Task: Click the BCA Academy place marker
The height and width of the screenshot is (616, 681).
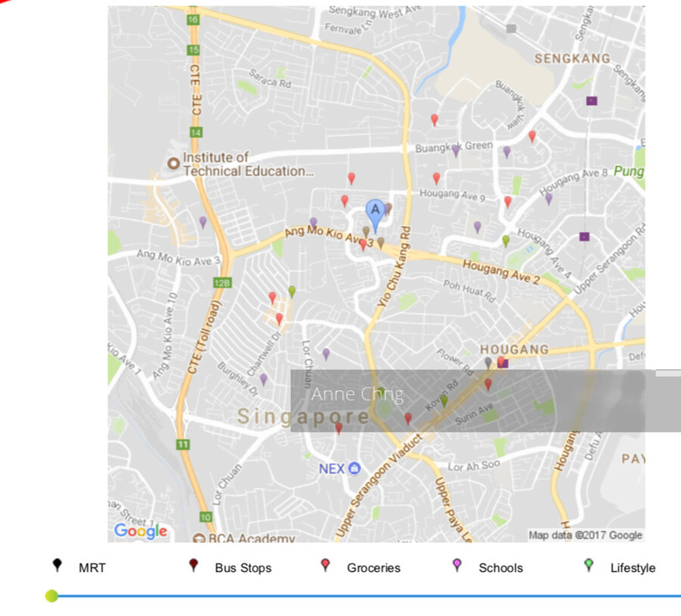Action: (x=198, y=538)
